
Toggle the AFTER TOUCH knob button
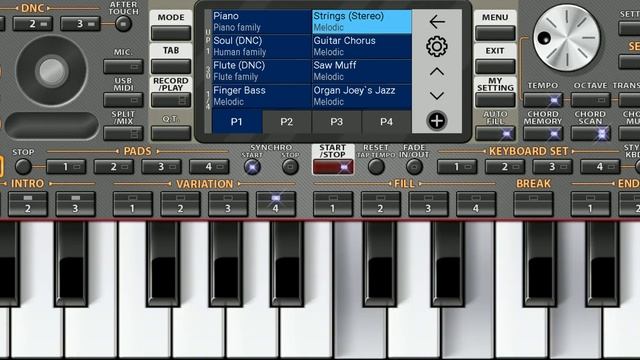click(x=123, y=24)
